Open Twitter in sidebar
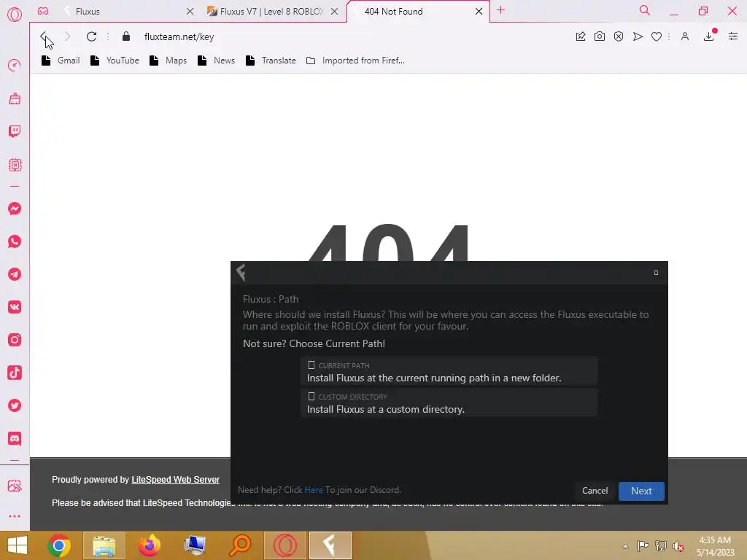Viewport: 747px width, 560px height. [15, 405]
